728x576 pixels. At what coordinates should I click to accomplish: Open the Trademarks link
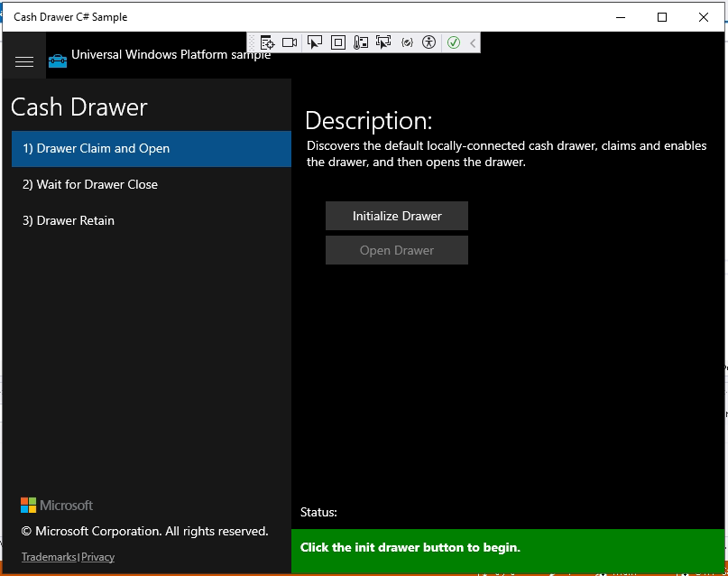click(49, 557)
